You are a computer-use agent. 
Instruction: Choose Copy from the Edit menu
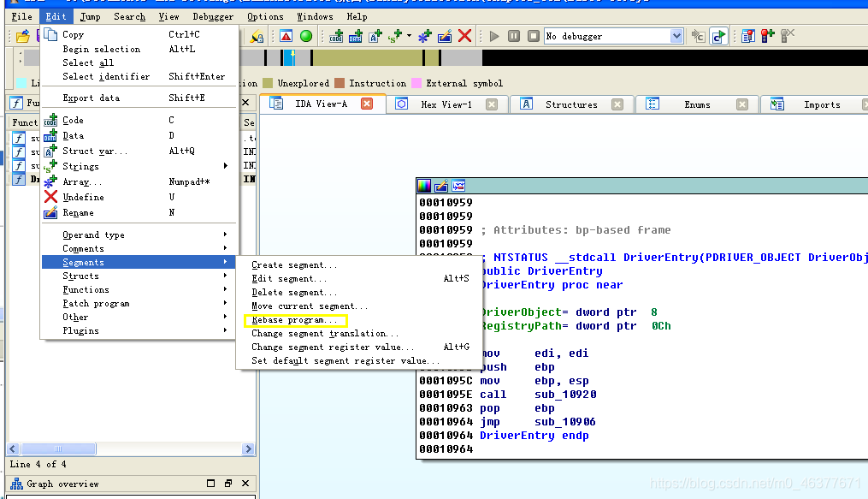(140, 34)
